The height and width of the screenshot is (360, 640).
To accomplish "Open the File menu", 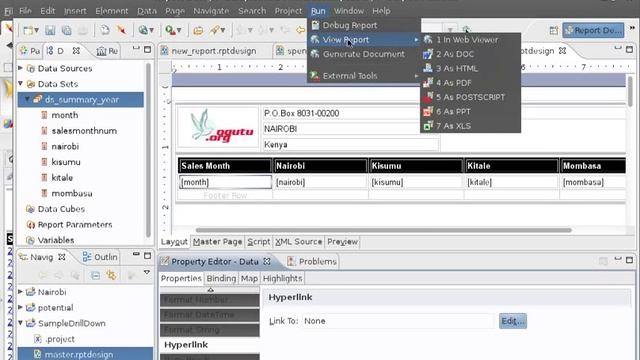I will click(25, 11).
